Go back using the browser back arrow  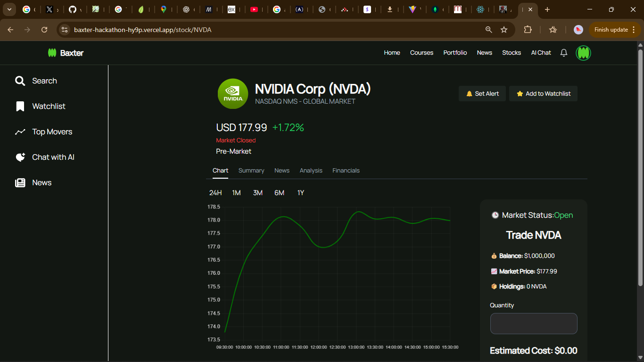[x=10, y=30]
